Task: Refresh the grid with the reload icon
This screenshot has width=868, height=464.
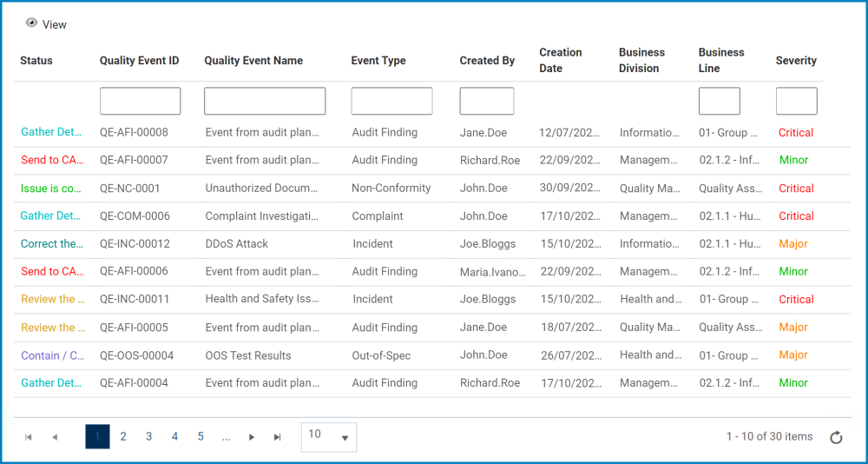Action: click(x=836, y=437)
